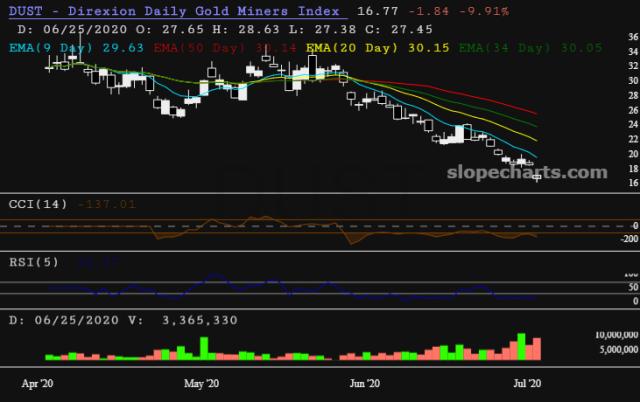
Task: Select the green EMA(34 Day) legend
Action: click(x=531, y=48)
